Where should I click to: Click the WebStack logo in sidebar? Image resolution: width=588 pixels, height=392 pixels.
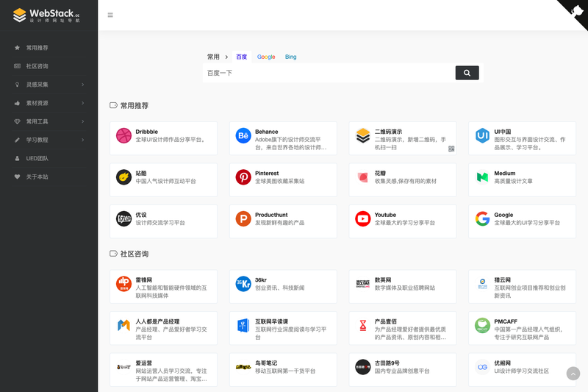click(46, 15)
